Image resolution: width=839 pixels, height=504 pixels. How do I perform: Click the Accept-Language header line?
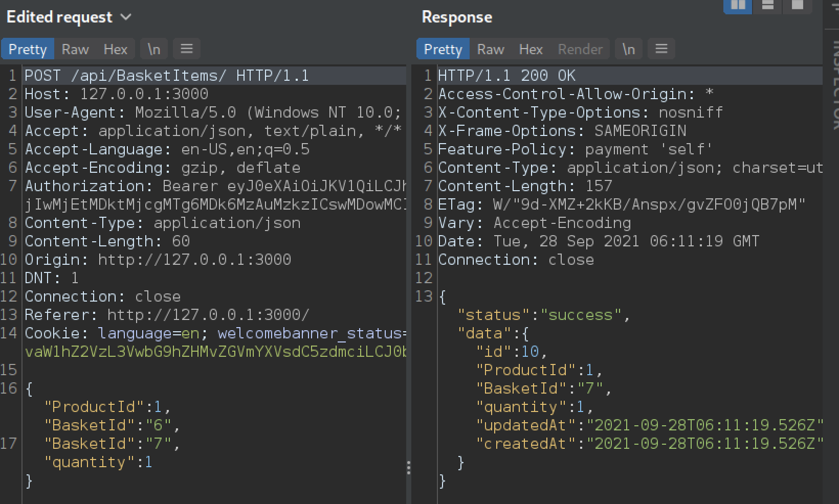[x=167, y=149]
